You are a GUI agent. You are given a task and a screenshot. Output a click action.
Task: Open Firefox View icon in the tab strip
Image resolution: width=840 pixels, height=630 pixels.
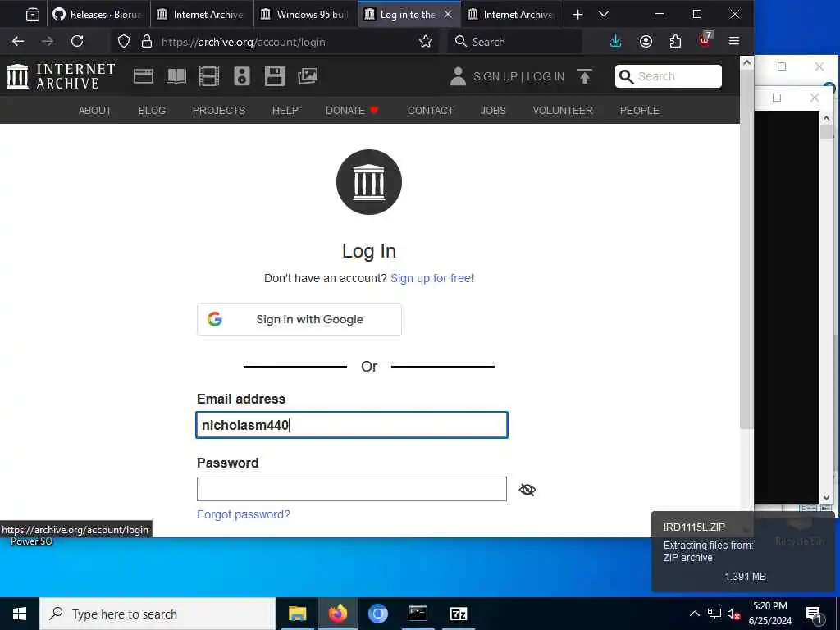click(x=33, y=15)
